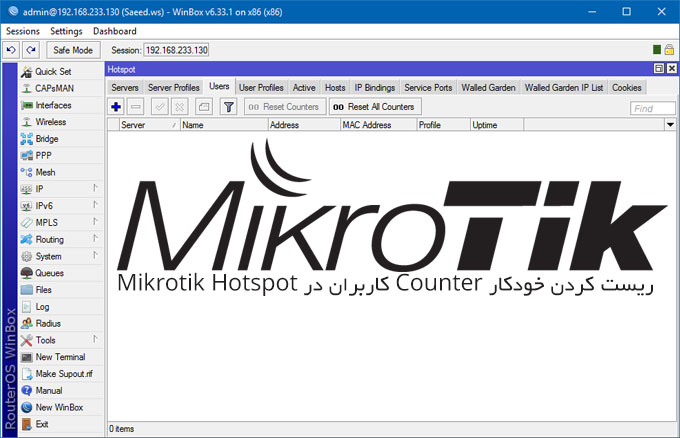Switch to the Server Profiles tab
Viewport: 680px width, 438px height.
(173, 88)
